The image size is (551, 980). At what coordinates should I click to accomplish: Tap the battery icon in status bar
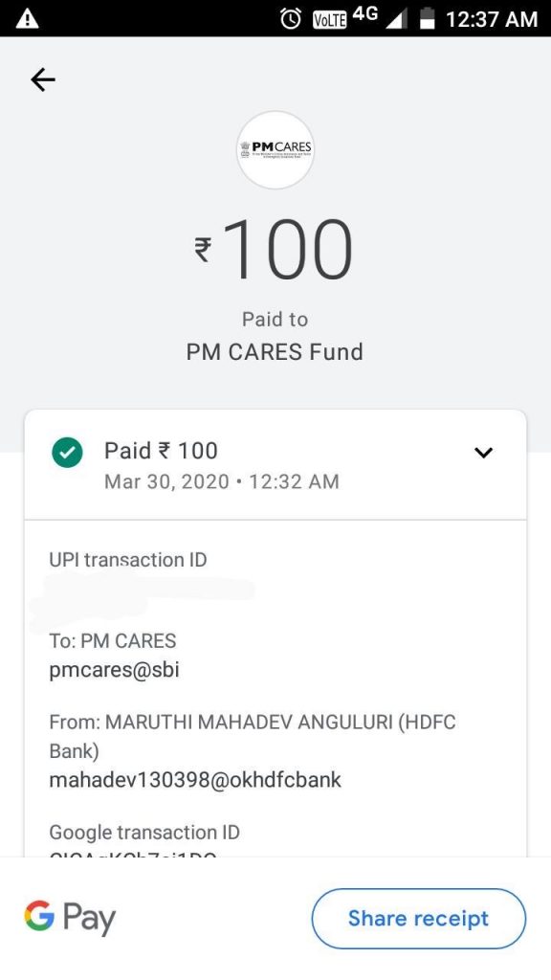(x=427, y=19)
